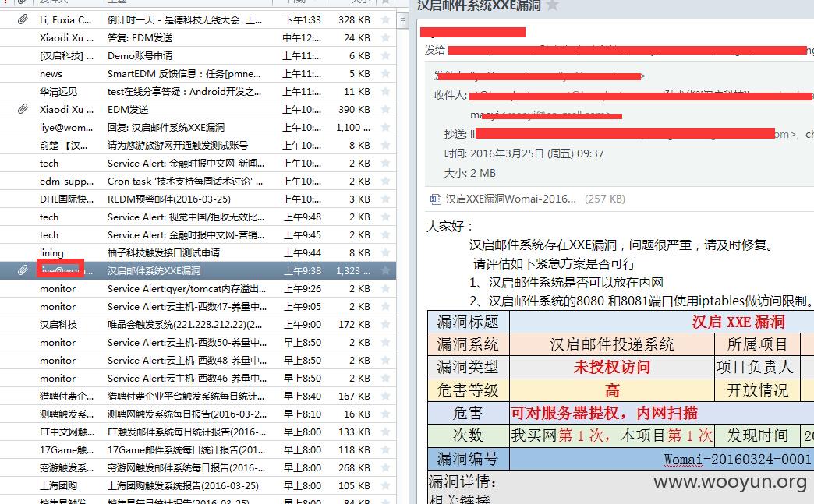Open the 云主机-西数47-养量中 alert email
Viewport: 814px width, 504px height.
tap(198, 306)
